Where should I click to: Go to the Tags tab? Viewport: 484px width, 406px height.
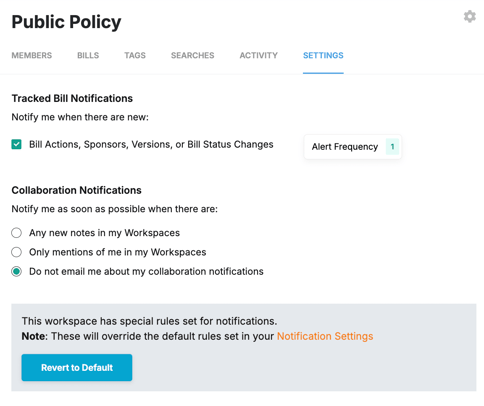coord(135,55)
